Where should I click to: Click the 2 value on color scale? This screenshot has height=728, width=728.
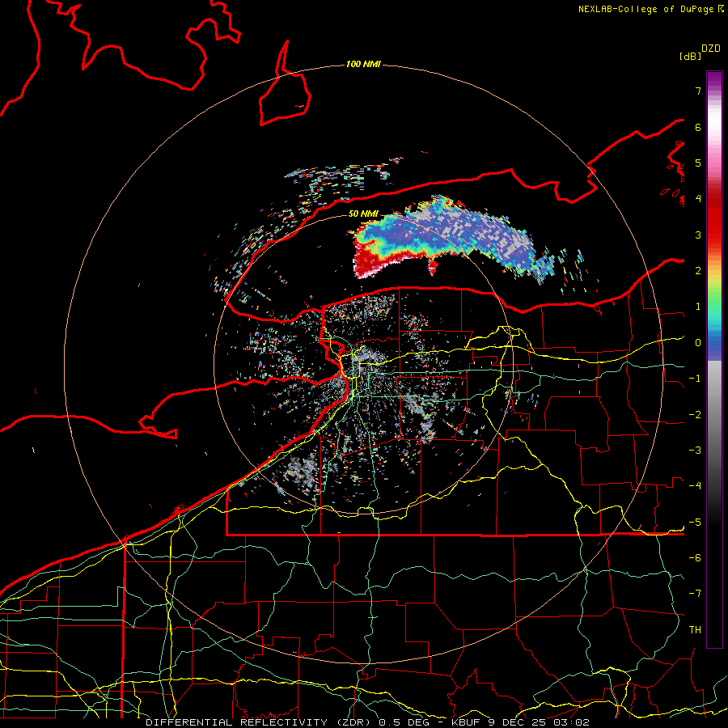tap(698, 271)
